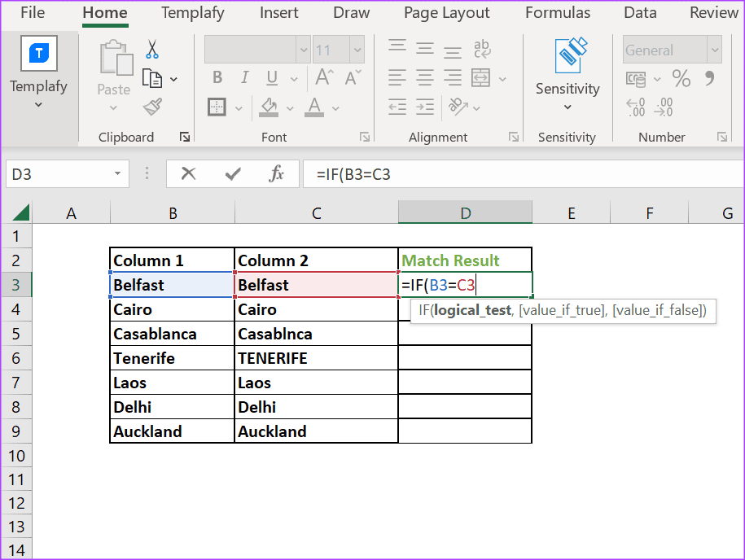The image size is (745, 560).
Task: Apply Accounting Number Format
Action: (x=636, y=79)
